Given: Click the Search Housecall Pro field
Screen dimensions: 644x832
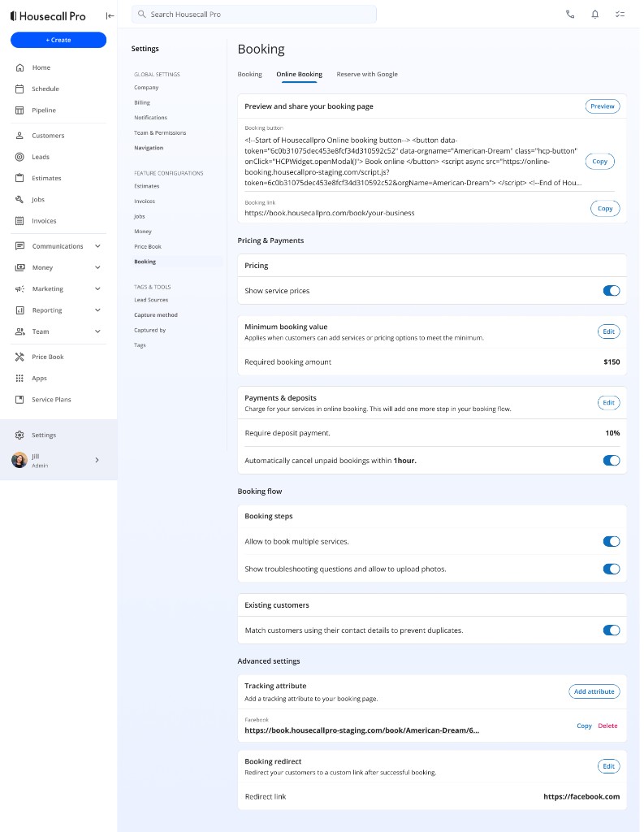Looking at the screenshot, I should (254, 15).
